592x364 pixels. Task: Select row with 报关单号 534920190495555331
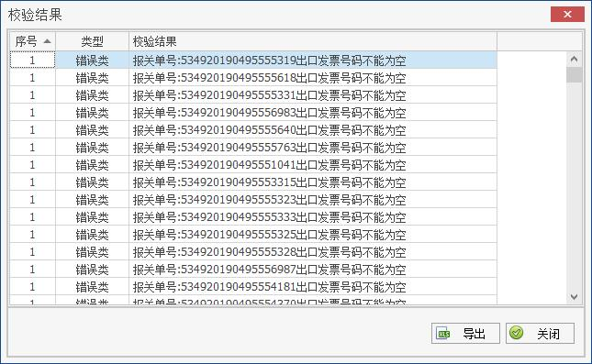tap(253, 95)
